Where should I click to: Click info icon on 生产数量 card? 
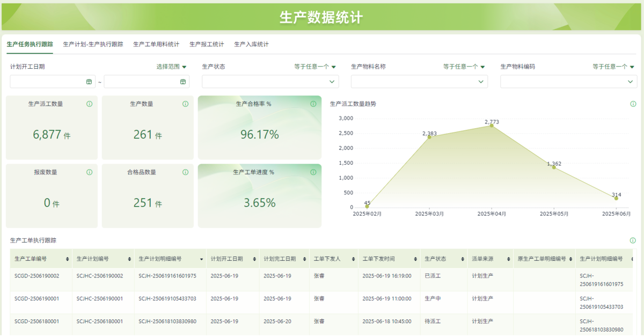pos(185,104)
